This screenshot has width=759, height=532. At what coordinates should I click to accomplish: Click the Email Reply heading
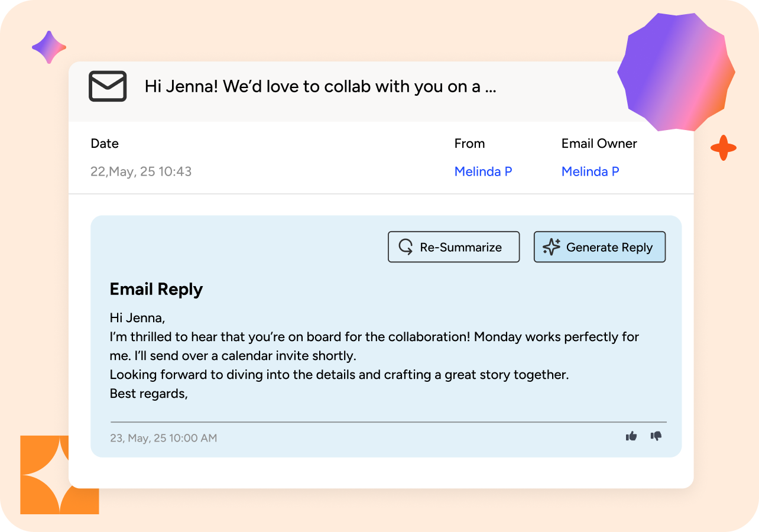coord(156,289)
